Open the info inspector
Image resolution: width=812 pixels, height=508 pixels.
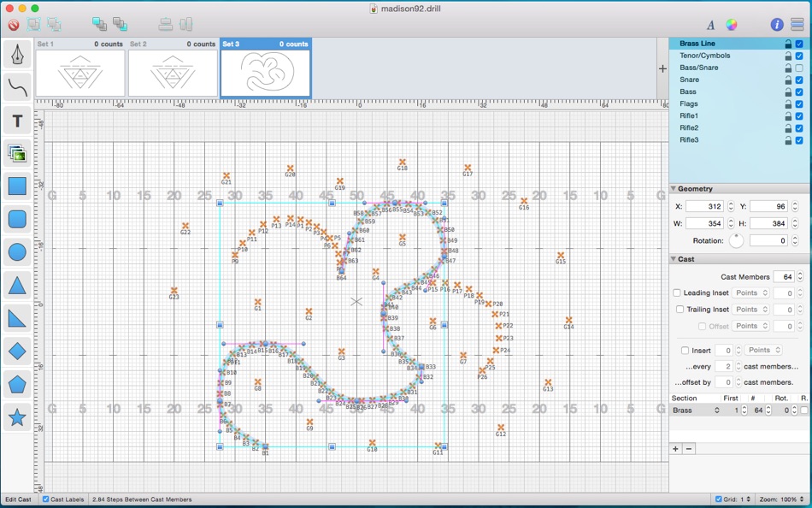pyautogui.click(x=777, y=24)
